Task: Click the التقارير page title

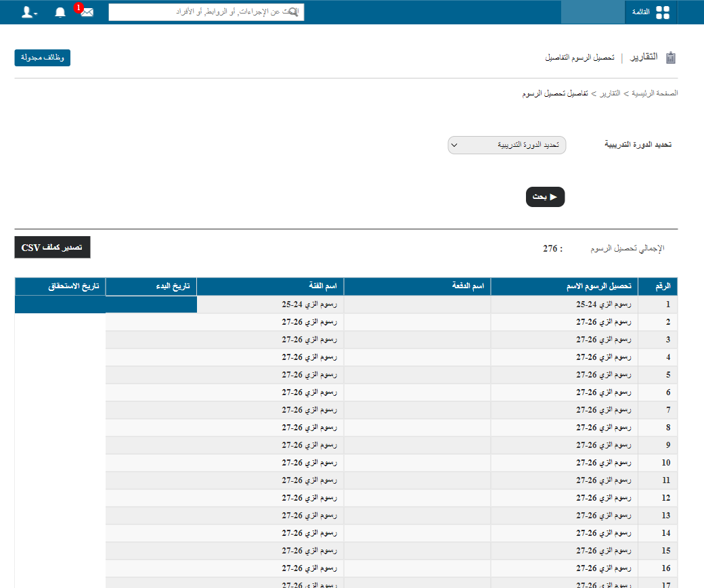Action: (644, 57)
